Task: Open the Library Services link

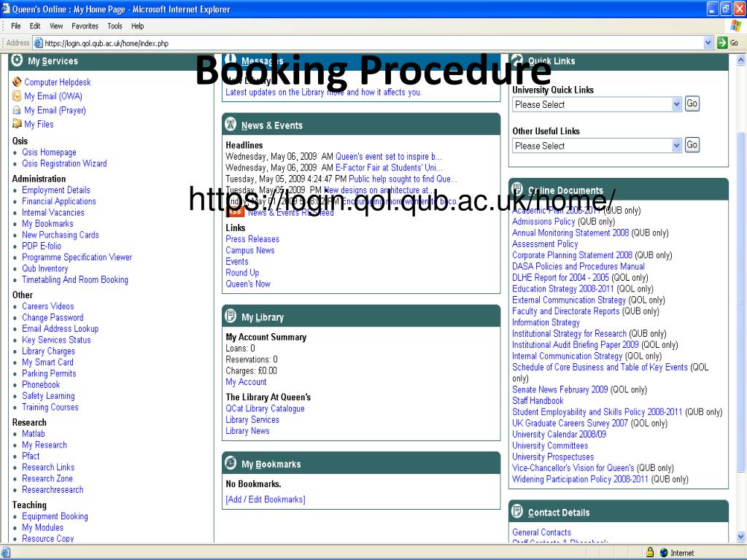Action: [x=252, y=419]
